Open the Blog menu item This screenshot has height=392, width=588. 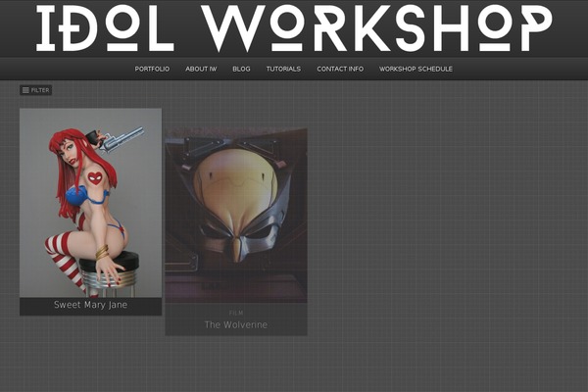pos(241,69)
